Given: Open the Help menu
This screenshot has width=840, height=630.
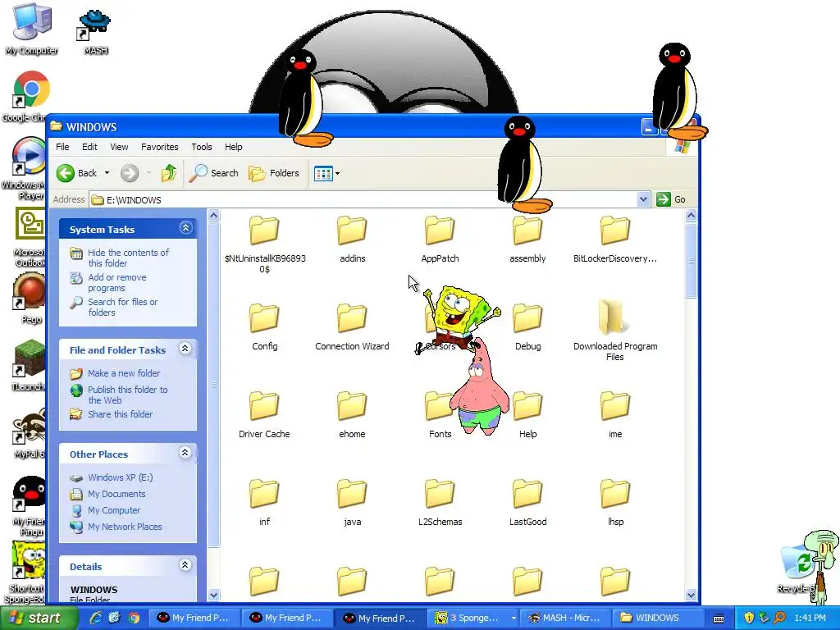Looking at the screenshot, I should click(x=233, y=147).
